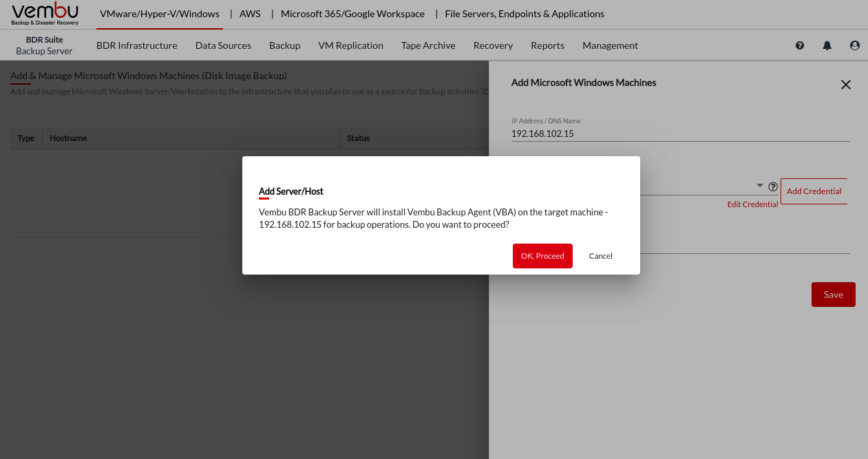
Task: Cancel the Add Server/Host dialog
Action: point(600,256)
